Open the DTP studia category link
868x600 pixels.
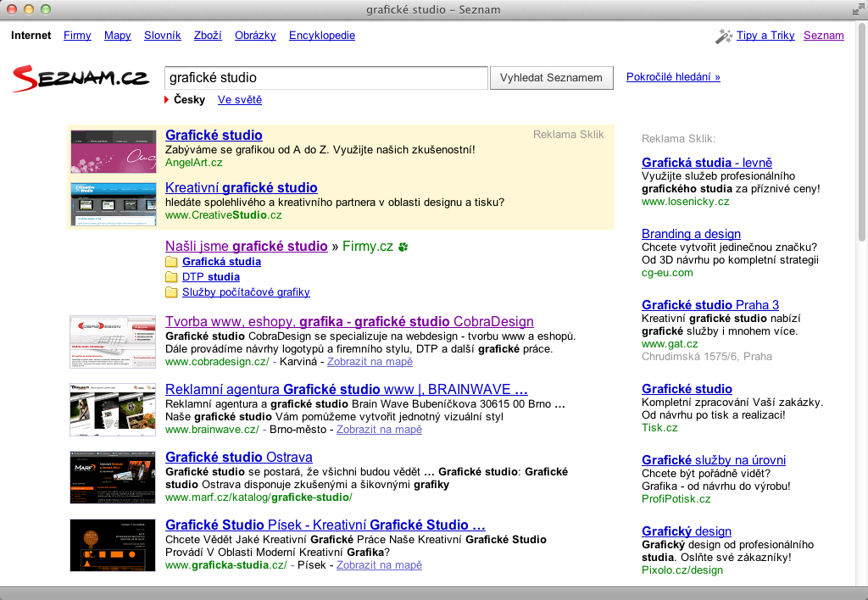coord(211,277)
